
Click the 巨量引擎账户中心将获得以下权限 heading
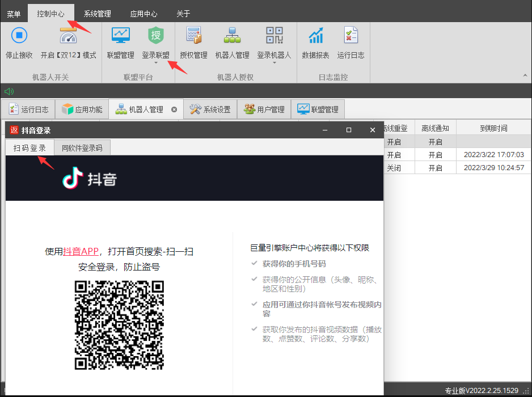pos(310,248)
